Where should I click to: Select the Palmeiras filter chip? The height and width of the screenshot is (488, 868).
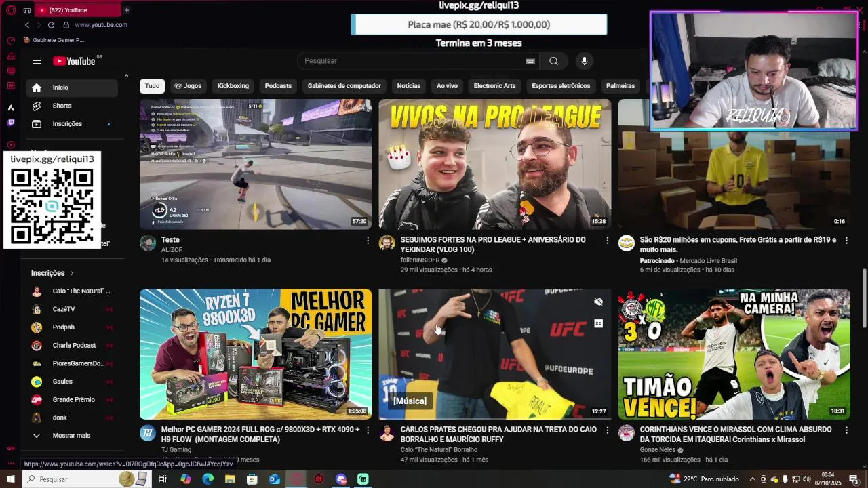coord(620,86)
